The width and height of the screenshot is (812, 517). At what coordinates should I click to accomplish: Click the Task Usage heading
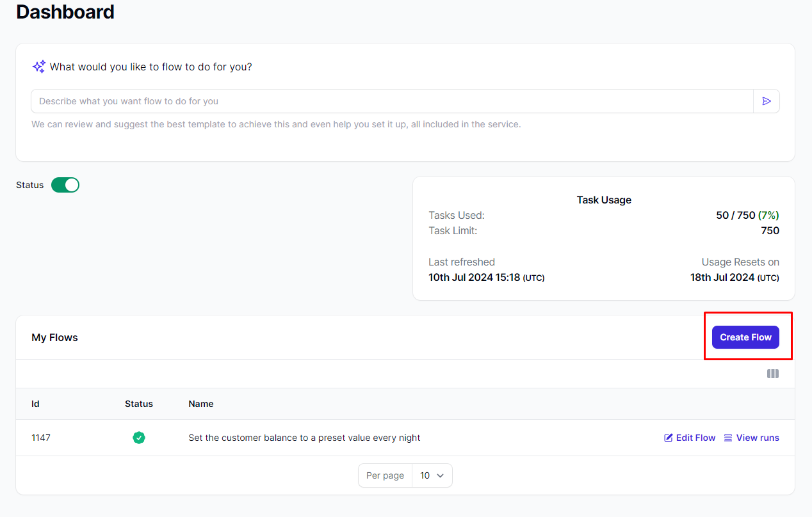click(x=603, y=200)
